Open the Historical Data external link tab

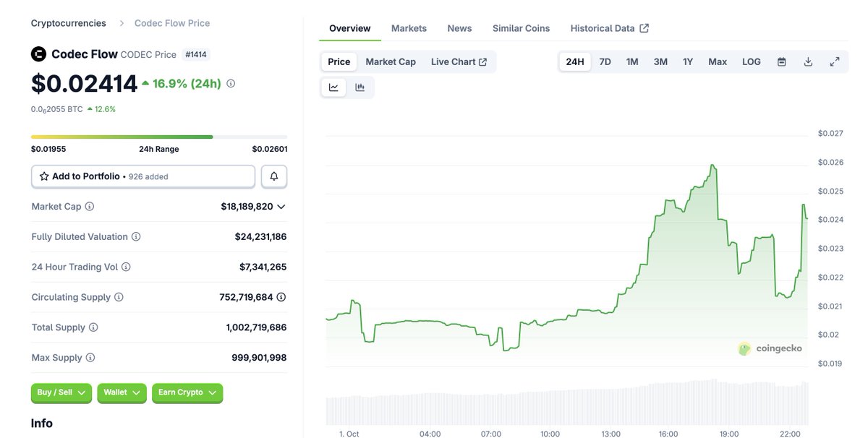coord(610,28)
